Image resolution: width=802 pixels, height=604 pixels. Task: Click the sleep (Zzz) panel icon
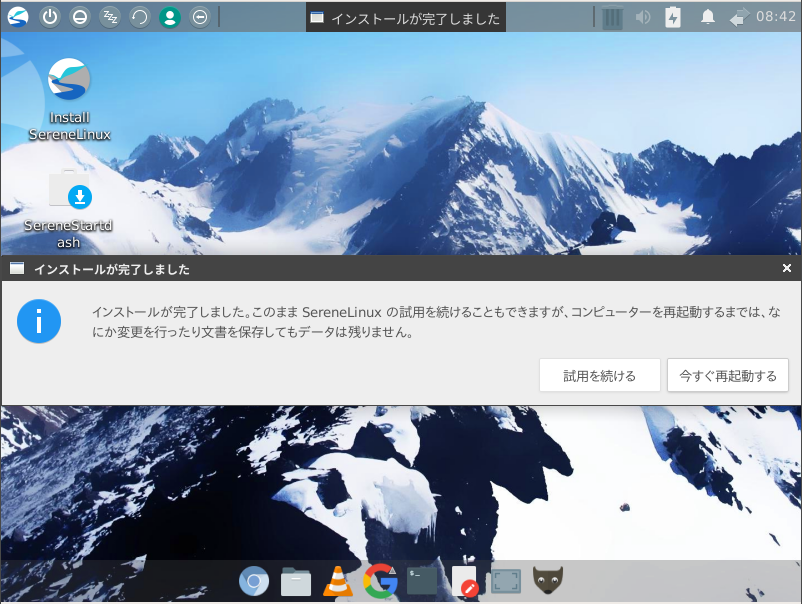coord(110,17)
